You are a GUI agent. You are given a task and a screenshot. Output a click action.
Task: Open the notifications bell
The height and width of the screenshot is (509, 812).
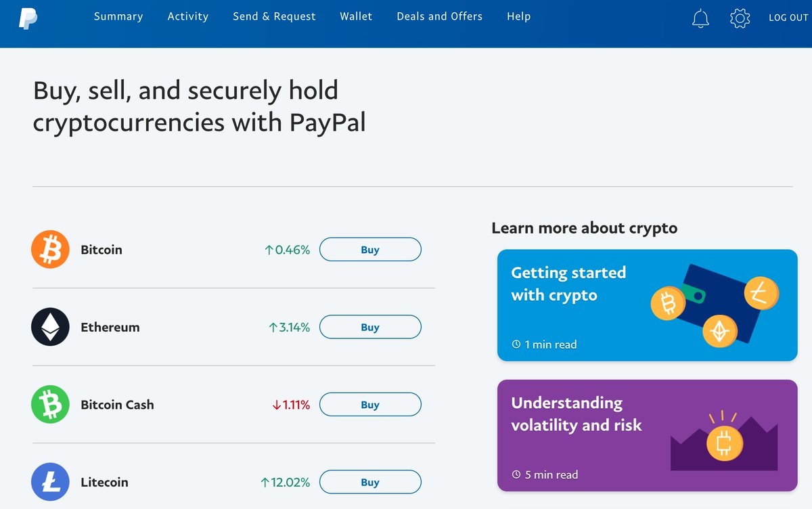(700, 18)
